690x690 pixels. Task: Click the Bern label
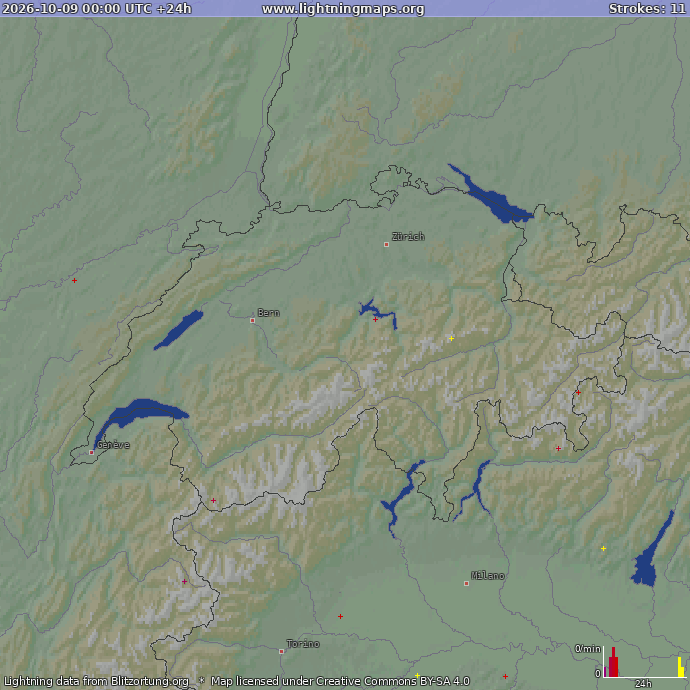pyautogui.click(x=268, y=313)
